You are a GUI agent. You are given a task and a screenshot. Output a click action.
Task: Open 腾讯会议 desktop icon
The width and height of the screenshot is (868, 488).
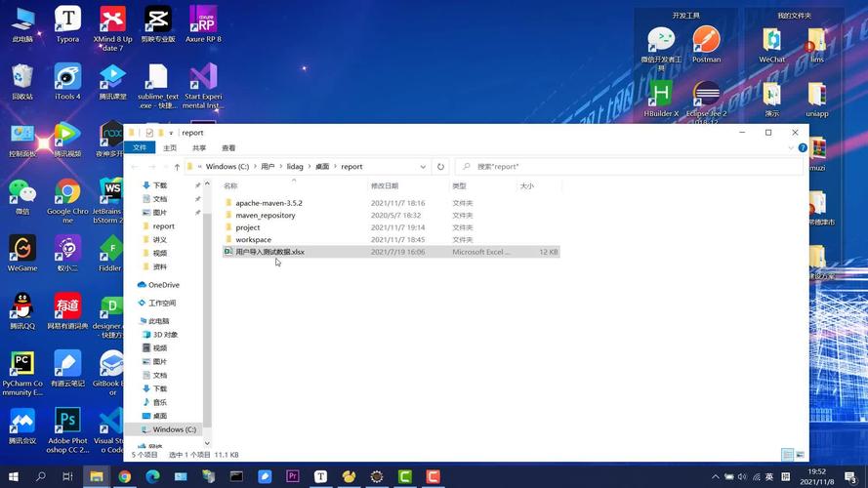click(x=22, y=427)
